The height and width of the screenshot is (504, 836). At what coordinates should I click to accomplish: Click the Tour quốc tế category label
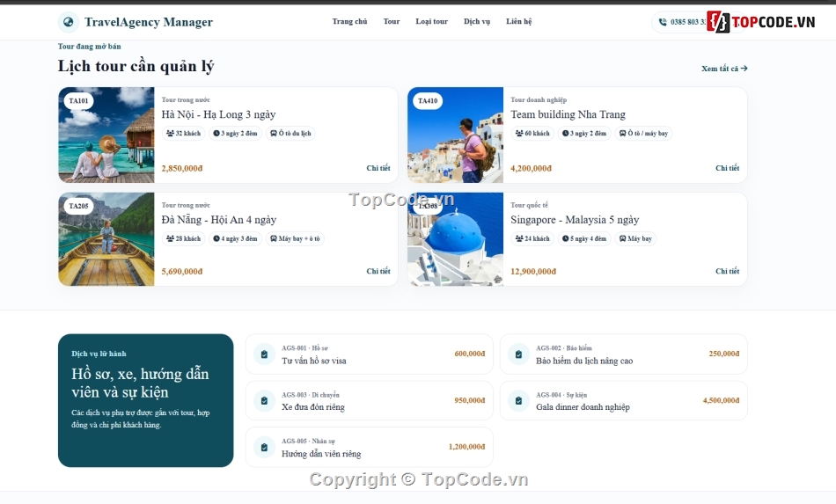click(x=529, y=205)
